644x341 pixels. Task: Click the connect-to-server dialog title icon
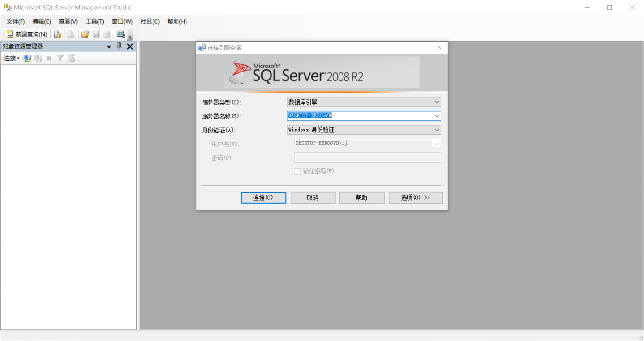202,48
